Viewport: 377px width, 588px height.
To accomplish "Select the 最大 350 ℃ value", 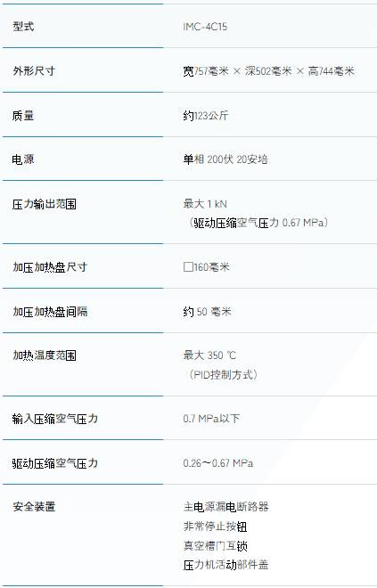I will click(x=209, y=355).
